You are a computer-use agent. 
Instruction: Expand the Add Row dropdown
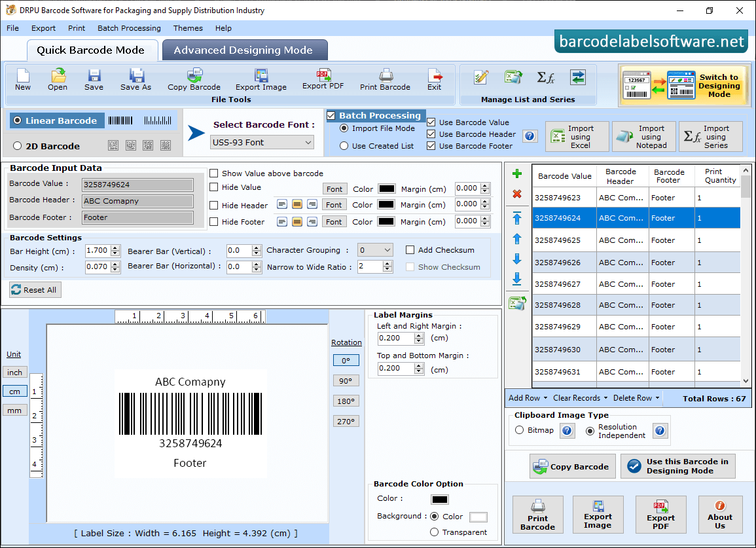pyautogui.click(x=528, y=398)
